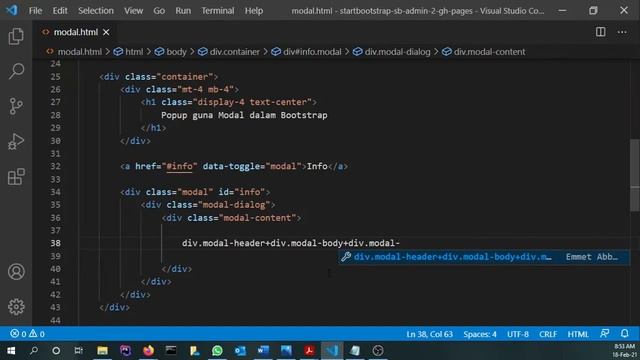
Task: Open the command prompt taskbar icon
Action: click(x=171, y=351)
